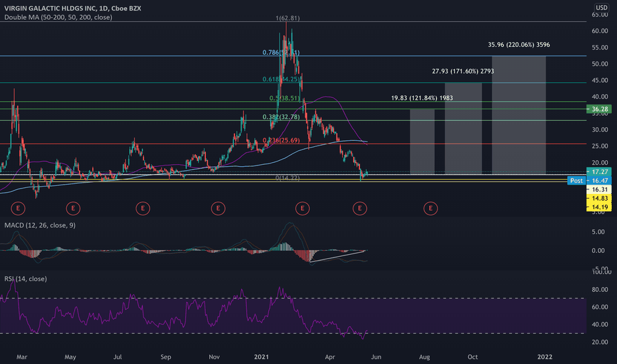Select the Fibonacci 0.786 level label
Viewport: 617px width, 364px height.
click(x=281, y=52)
